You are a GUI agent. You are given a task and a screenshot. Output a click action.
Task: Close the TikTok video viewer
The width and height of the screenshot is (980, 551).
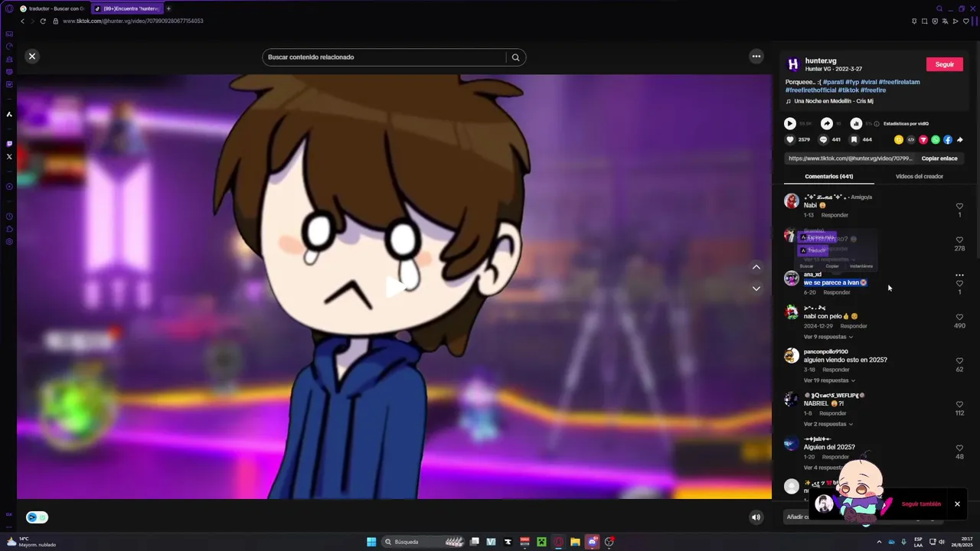coord(32,57)
